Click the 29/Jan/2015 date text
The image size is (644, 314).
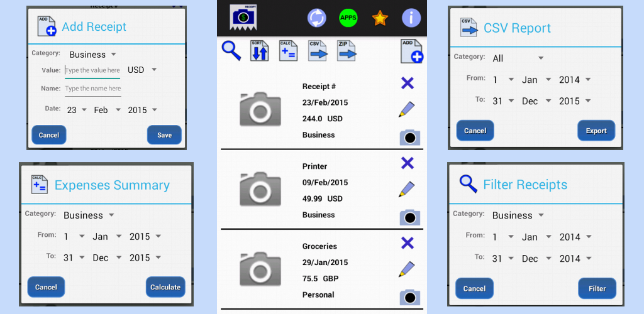[325, 263]
